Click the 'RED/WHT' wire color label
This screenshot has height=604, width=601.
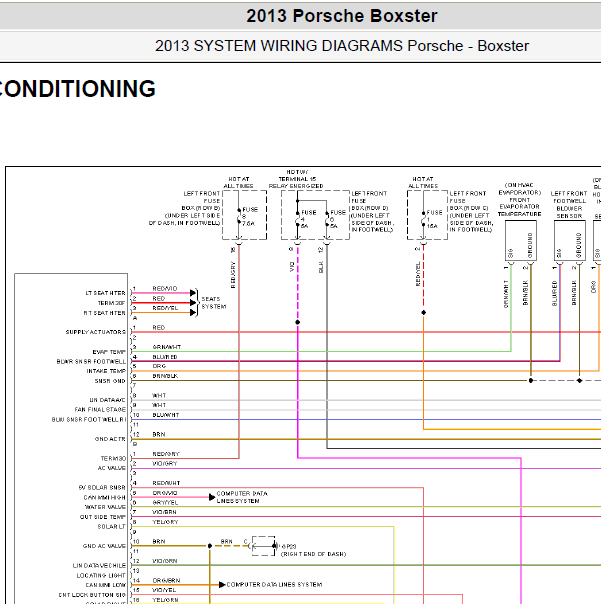166,483
